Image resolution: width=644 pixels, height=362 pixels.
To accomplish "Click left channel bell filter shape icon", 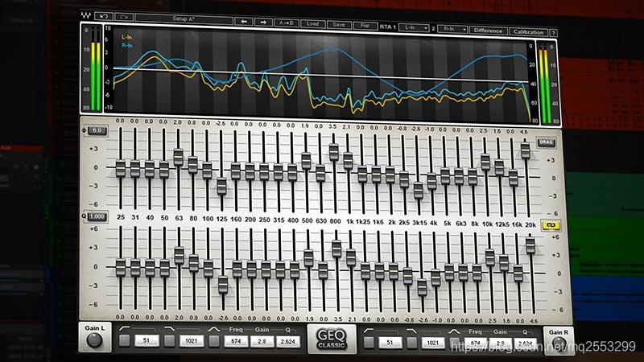I will pyautogui.click(x=213, y=329).
